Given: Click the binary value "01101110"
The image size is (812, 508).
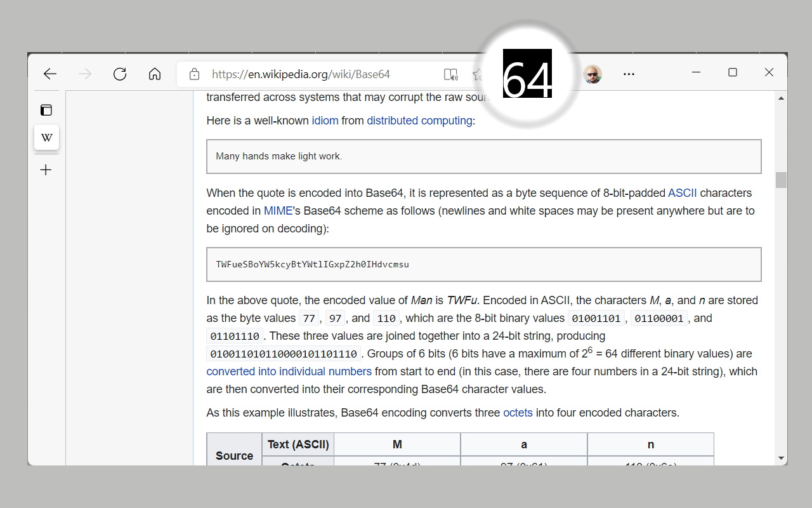Looking at the screenshot, I should coord(234,336).
